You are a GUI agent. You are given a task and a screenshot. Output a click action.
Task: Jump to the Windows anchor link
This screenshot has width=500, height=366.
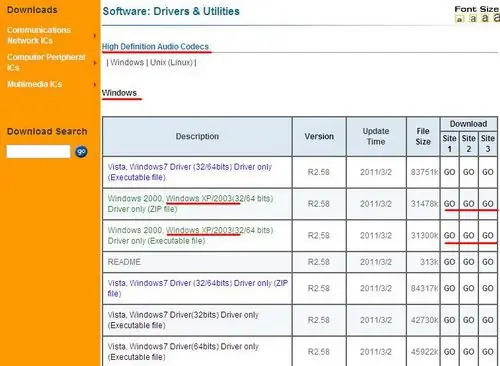point(127,62)
